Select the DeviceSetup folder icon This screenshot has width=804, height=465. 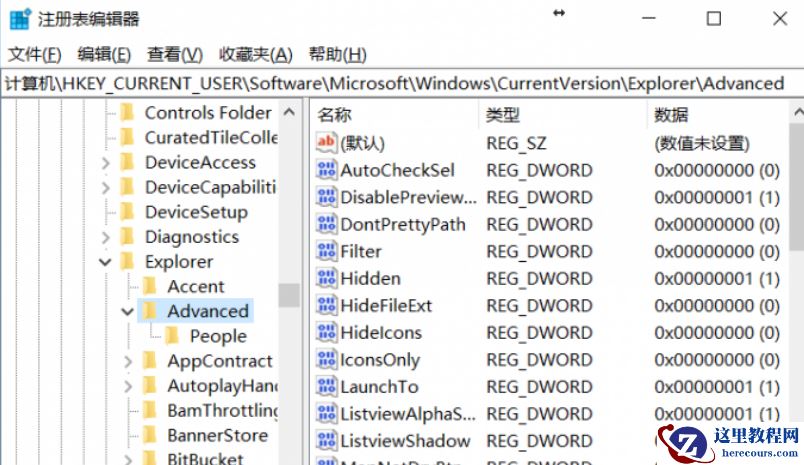[127, 212]
